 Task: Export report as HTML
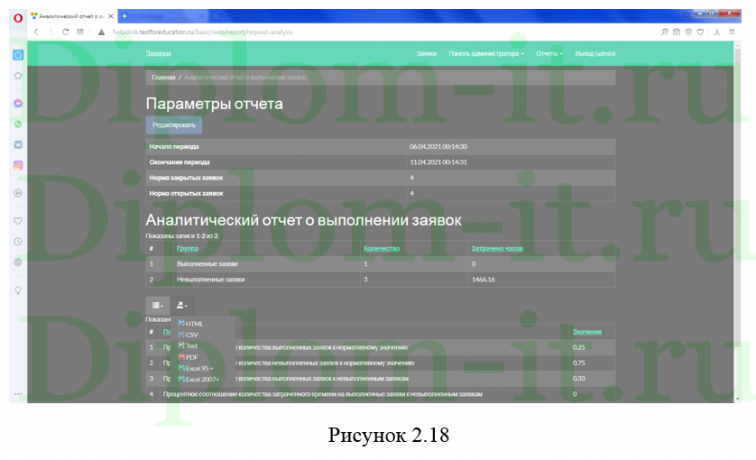pyautogui.click(x=191, y=324)
